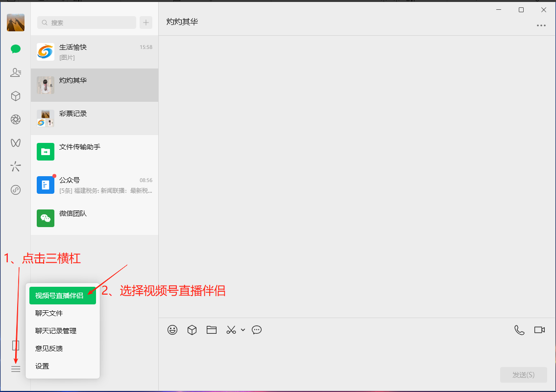Select 聊天记录管理 menu entry

pyautogui.click(x=56, y=331)
